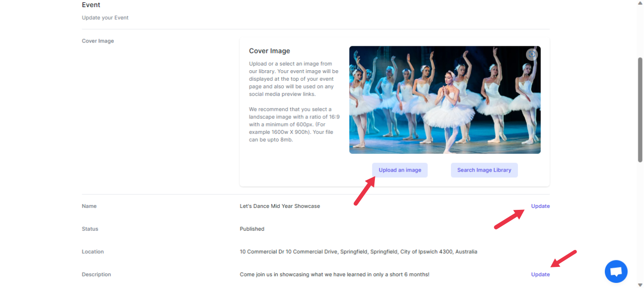Click the Published status value

(252, 229)
